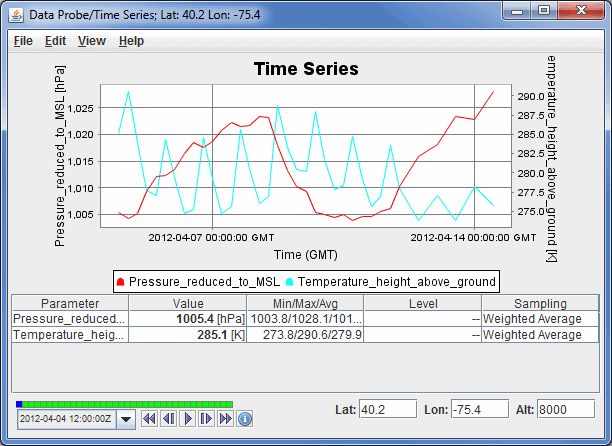Click the Pressure_reduced_to_MSL [hPa] axis label
Image resolution: width=612 pixels, height=446 pixels.
[59, 156]
